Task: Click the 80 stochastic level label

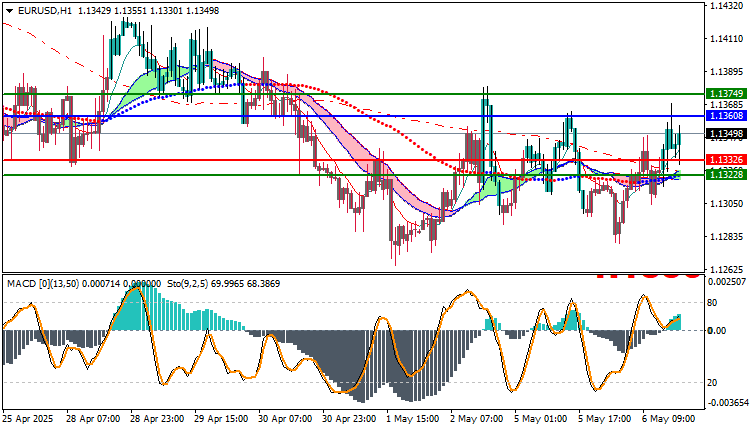Action: tap(712, 303)
